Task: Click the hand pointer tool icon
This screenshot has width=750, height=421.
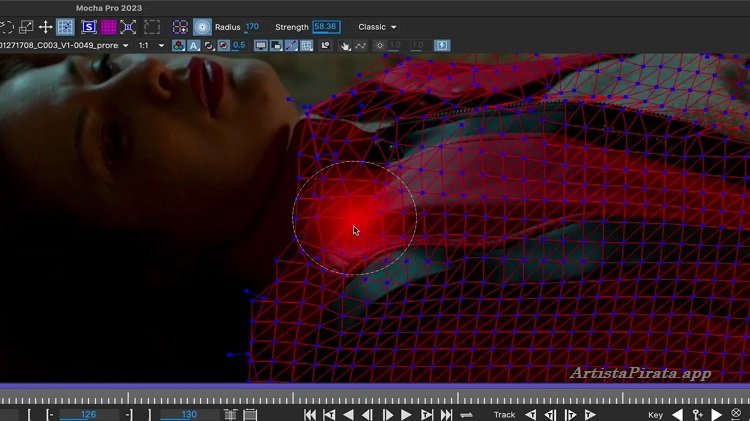Action: point(346,46)
